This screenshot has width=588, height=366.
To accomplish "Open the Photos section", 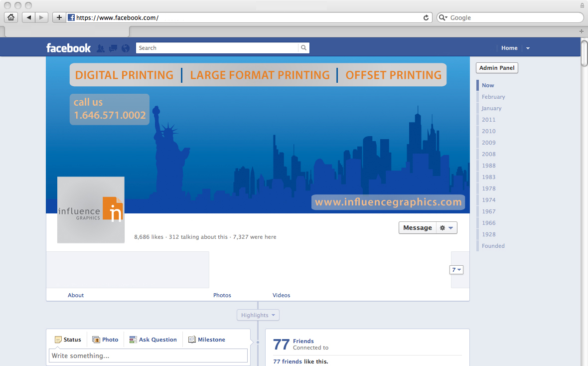I will 222,295.
